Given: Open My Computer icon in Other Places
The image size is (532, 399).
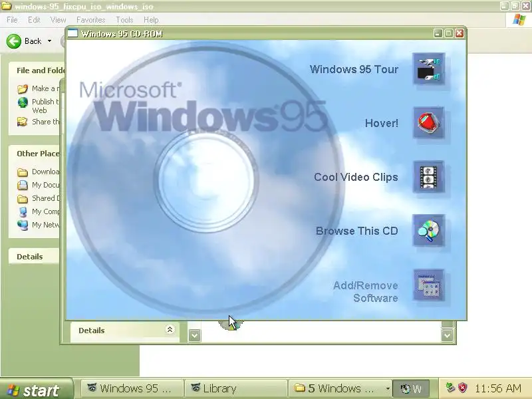Looking at the screenshot, I should coord(23,211).
